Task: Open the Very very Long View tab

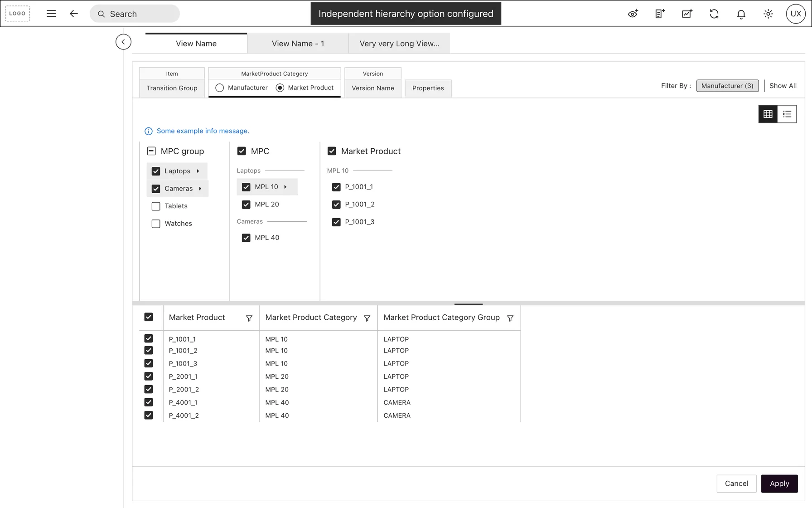Action: 399,44
